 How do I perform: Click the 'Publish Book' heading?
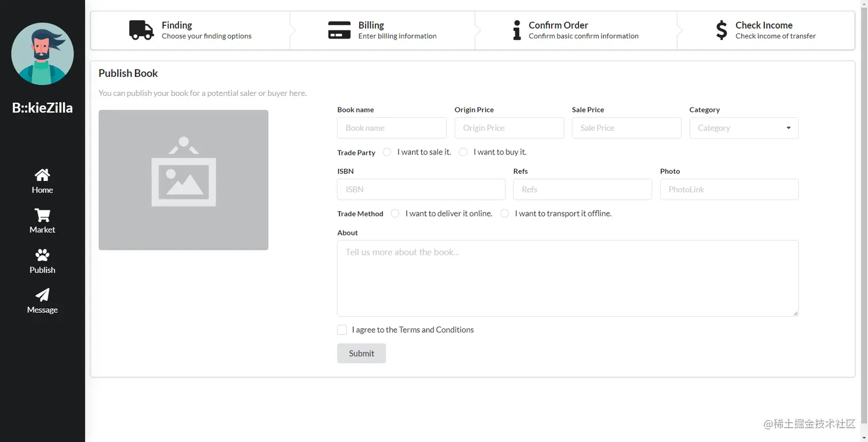point(128,73)
